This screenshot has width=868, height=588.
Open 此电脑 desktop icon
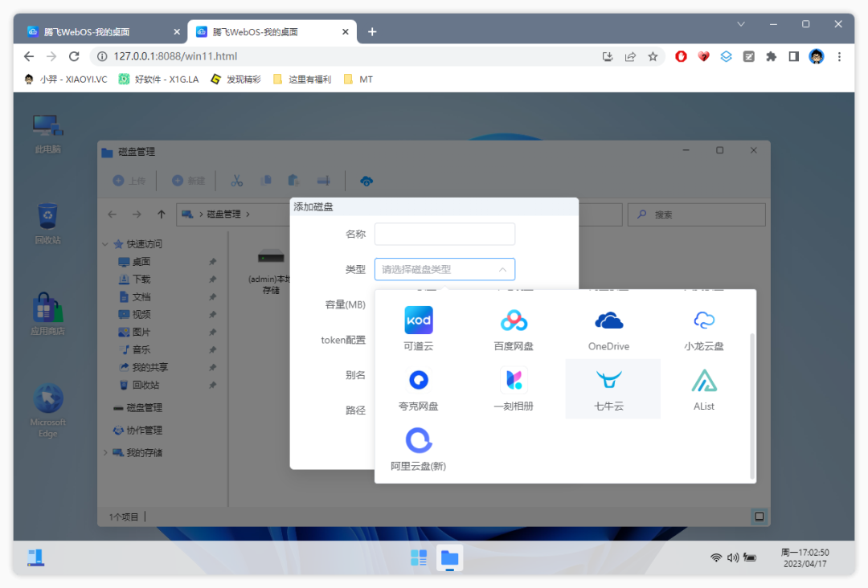47,134
